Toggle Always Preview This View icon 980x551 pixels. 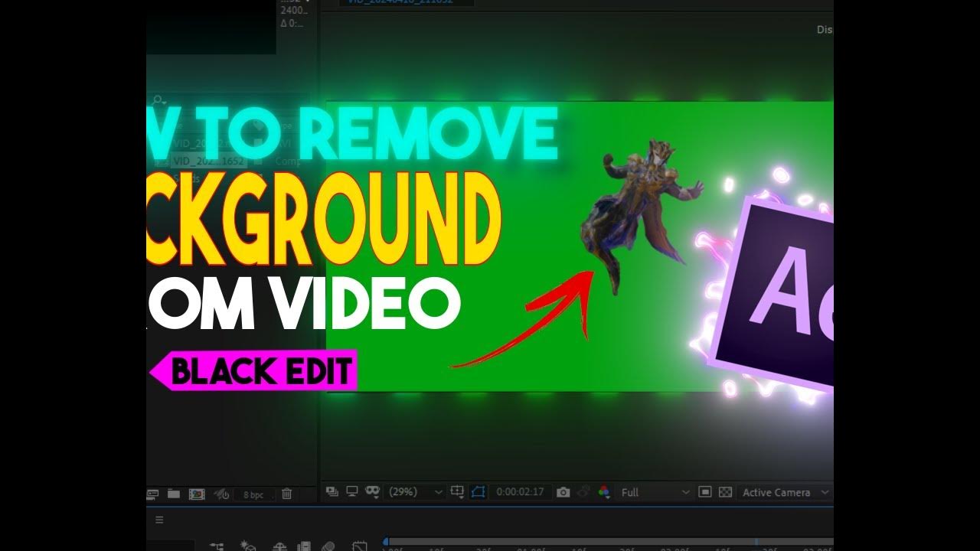(x=332, y=491)
